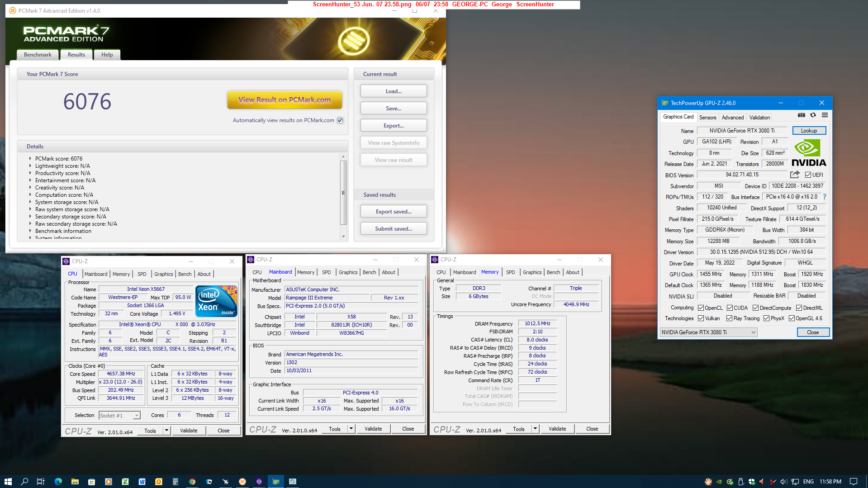Click the GPU-Z taskbar icon
The width and height of the screenshot is (868, 488).
(276, 482)
